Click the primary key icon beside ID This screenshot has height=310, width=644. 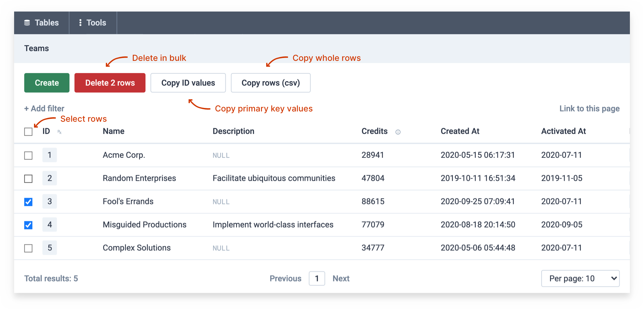coord(59,132)
